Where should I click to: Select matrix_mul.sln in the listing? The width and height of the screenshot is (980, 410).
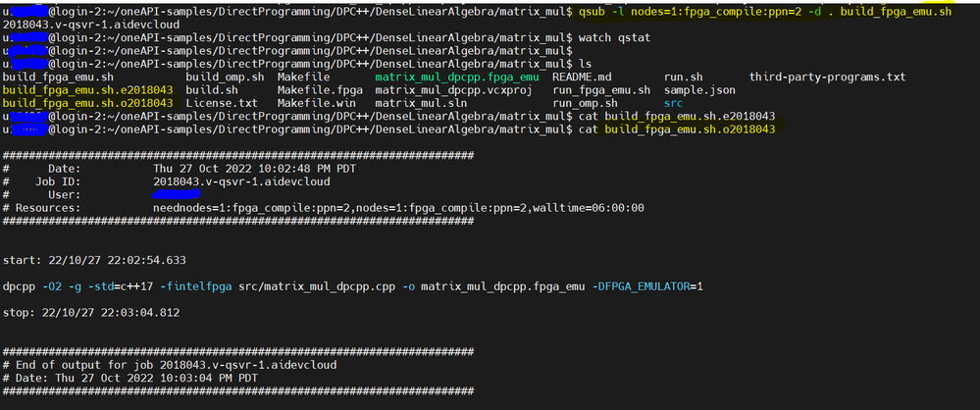418,102
